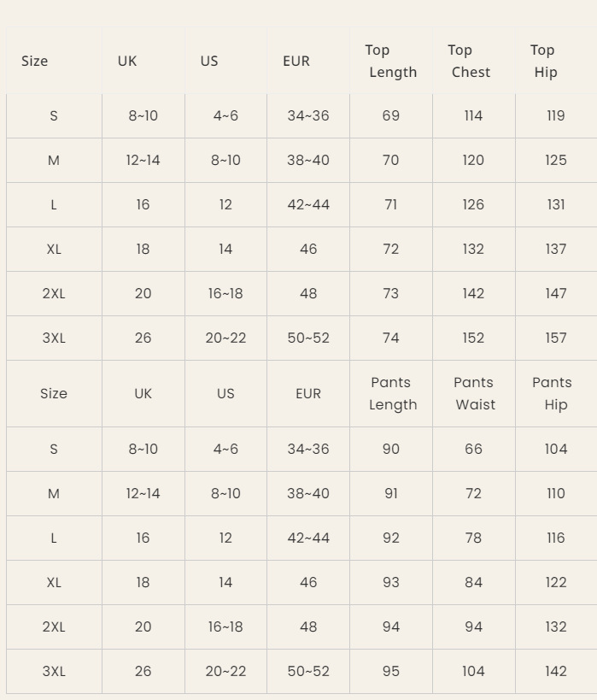597x700 pixels.
Task: Click the pants waist value 78
Action: (x=473, y=538)
